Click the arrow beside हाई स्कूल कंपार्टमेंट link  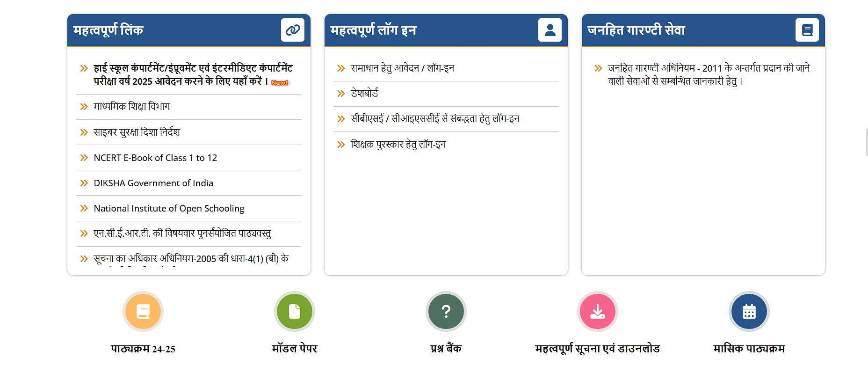pyautogui.click(x=84, y=68)
